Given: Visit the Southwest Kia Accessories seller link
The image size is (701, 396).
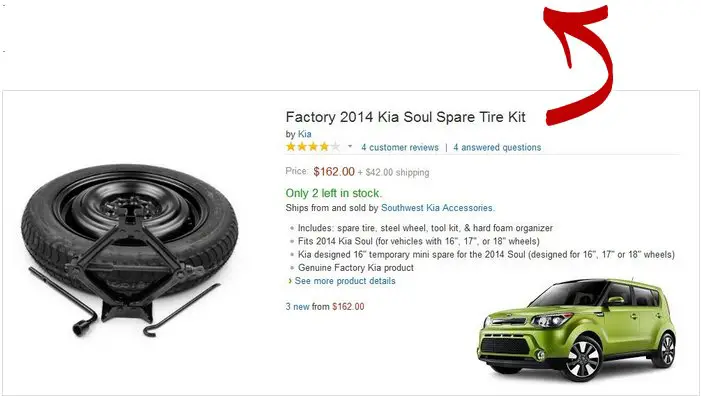Looking at the screenshot, I should coord(438,208).
